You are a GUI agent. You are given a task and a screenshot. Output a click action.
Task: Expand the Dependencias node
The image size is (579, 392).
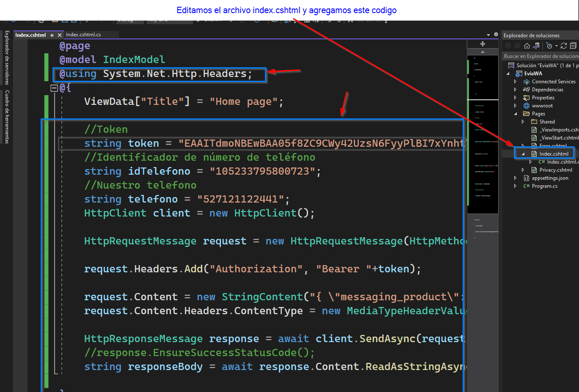click(x=515, y=90)
